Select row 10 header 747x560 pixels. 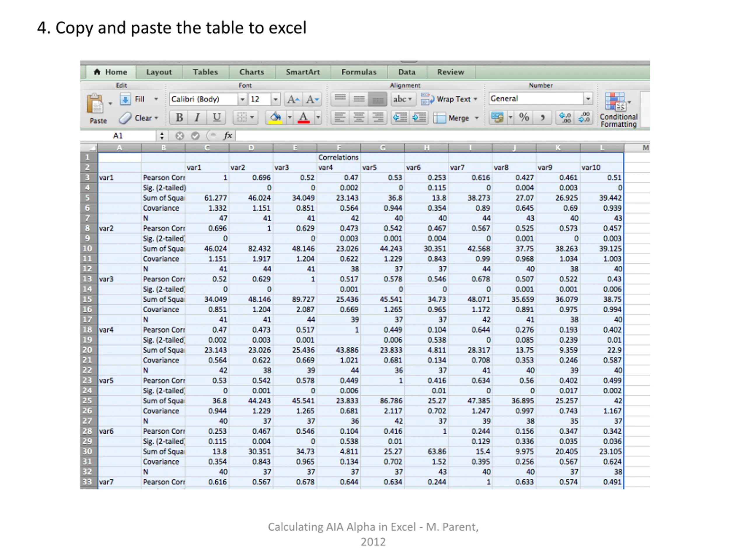click(88, 249)
